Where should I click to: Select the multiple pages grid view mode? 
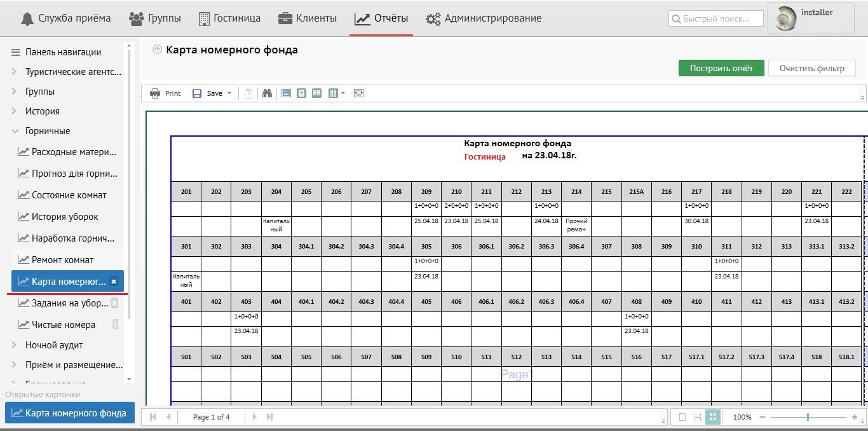(x=712, y=417)
